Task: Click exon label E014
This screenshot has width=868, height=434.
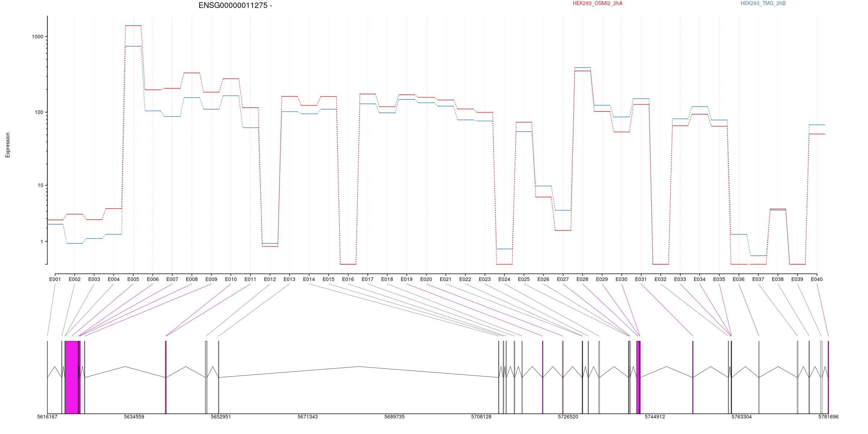Action: click(x=309, y=279)
